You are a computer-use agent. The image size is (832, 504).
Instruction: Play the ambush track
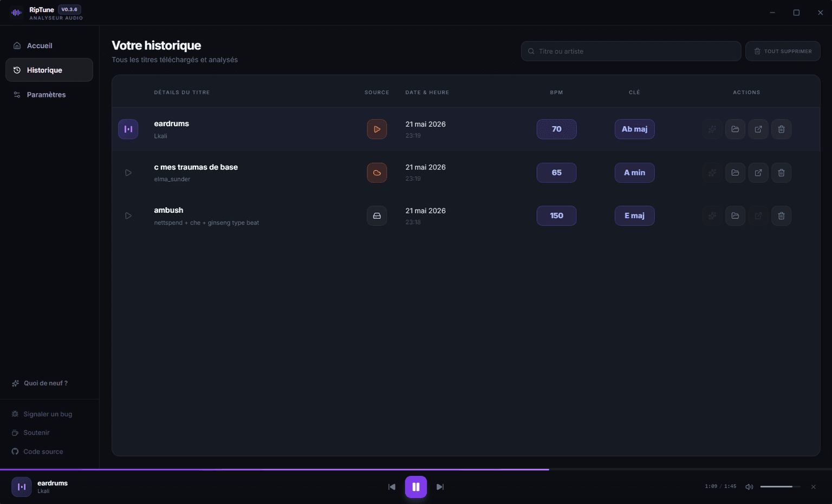(x=128, y=215)
